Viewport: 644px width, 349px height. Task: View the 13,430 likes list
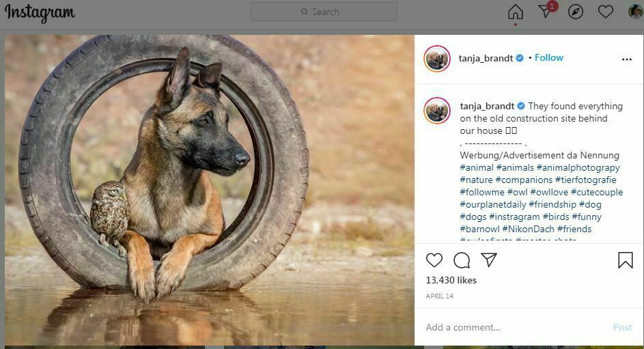point(451,280)
